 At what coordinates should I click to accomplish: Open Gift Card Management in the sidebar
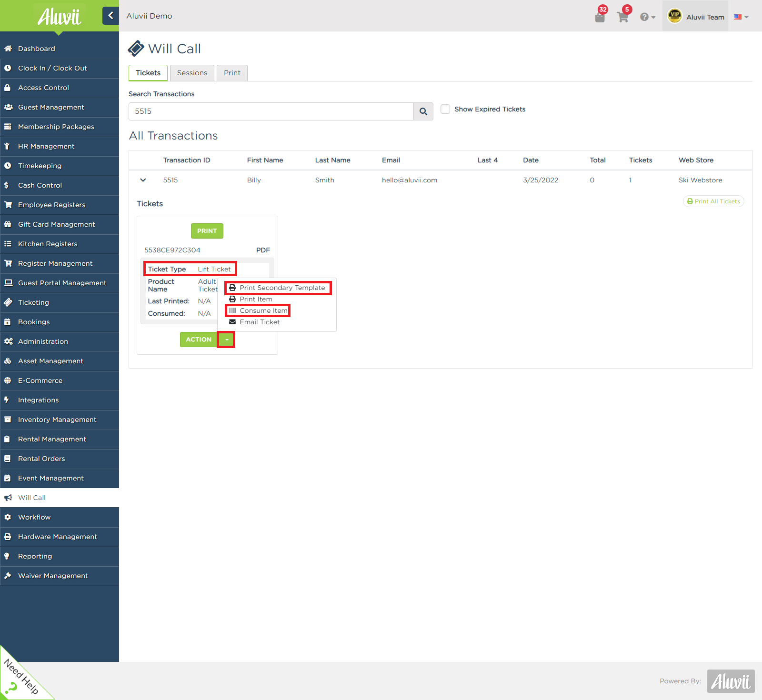pyautogui.click(x=60, y=224)
